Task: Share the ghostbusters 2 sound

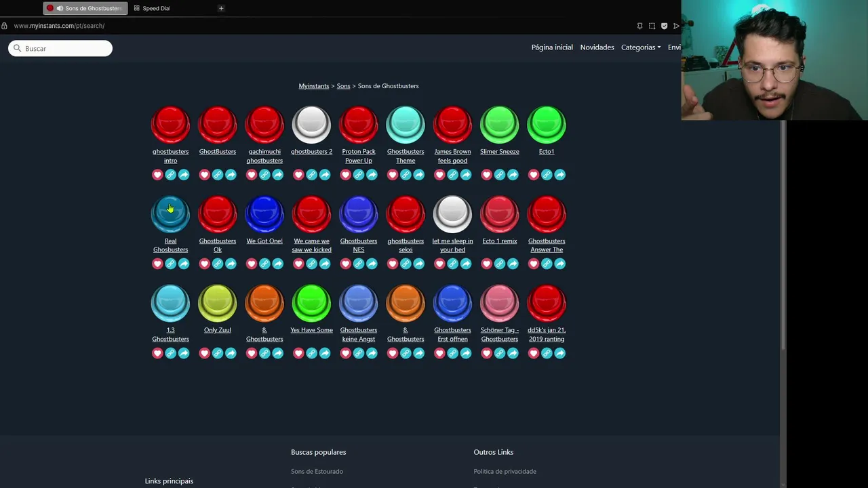Action: click(x=325, y=175)
